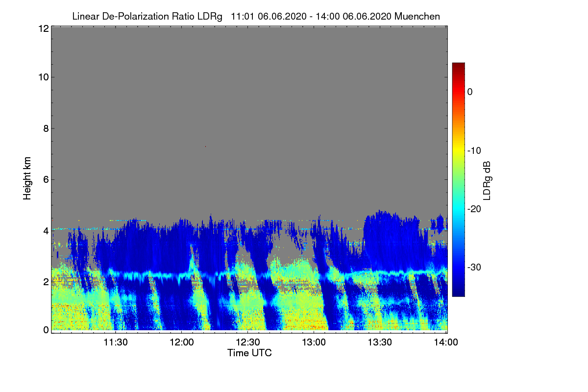
Task: Click the y-axis tick label '12'
Action: tap(43, 28)
